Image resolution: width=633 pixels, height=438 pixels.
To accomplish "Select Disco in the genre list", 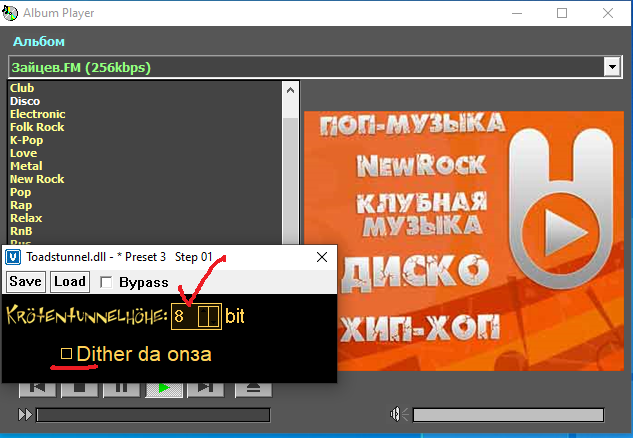I will click(25, 101).
